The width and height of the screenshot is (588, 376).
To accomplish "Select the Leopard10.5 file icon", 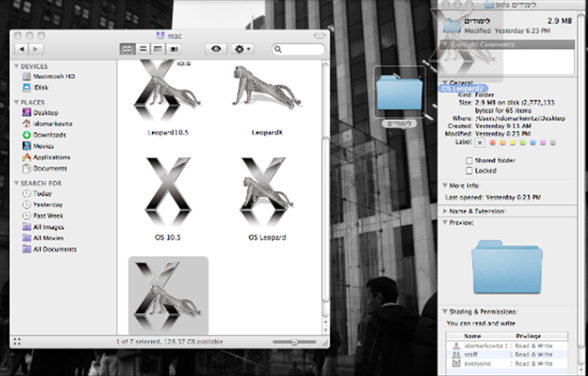I will click(168, 91).
